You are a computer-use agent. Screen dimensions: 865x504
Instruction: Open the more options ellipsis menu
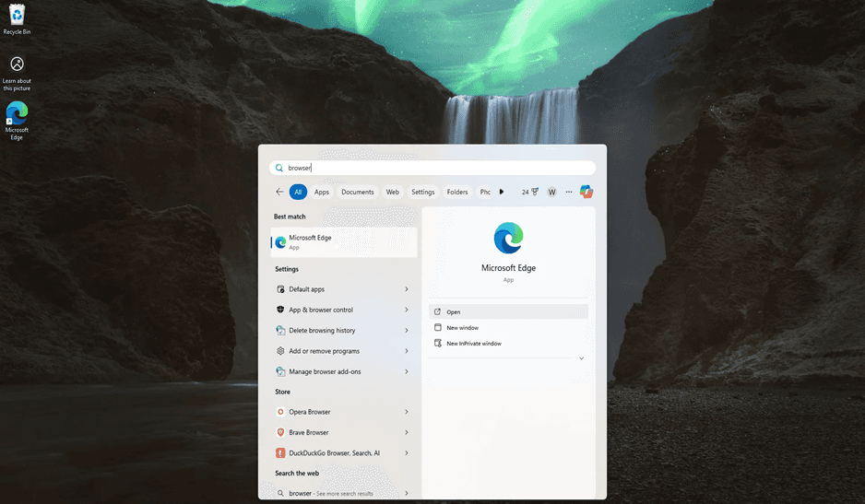point(569,192)
